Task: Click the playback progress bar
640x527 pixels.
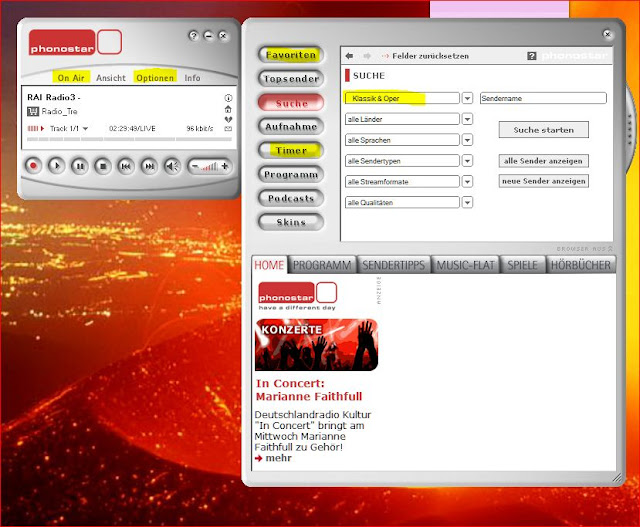Action: pyautogui.click(x=129, y=139)
